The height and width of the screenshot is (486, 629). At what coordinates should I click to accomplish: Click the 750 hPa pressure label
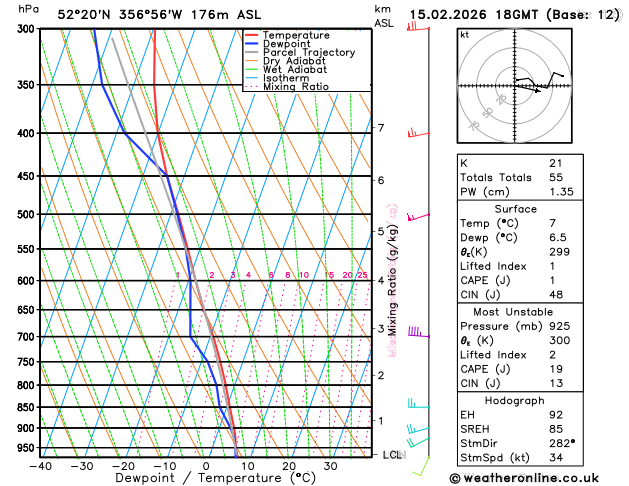tap(28, 362)
